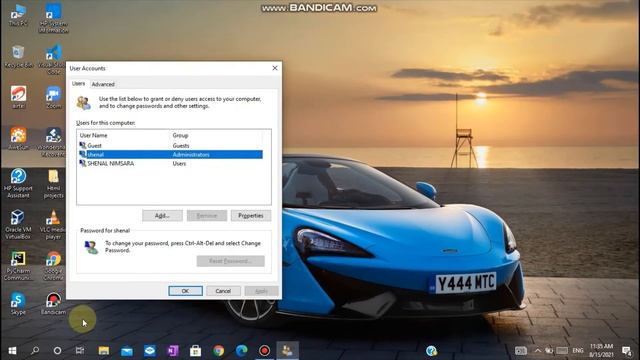Image resolution: width=640 pixels, height=360 pixels.
Task: Select the SHENAL NIMSARA user row
Action: click(x=170, y=163)
